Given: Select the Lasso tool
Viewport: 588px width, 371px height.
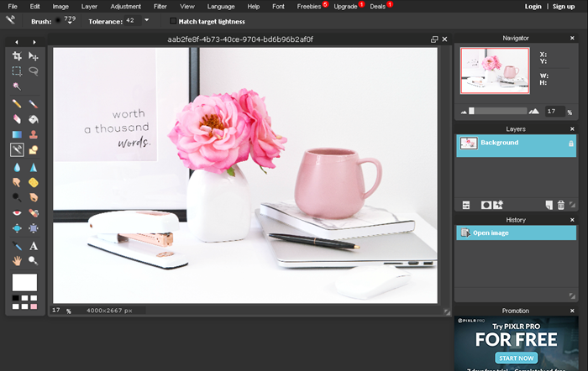Looking at the screenshot, I should [34, 71].
